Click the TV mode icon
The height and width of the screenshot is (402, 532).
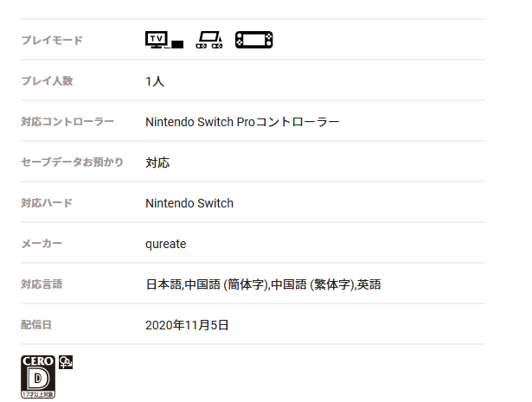coord(164,40)
